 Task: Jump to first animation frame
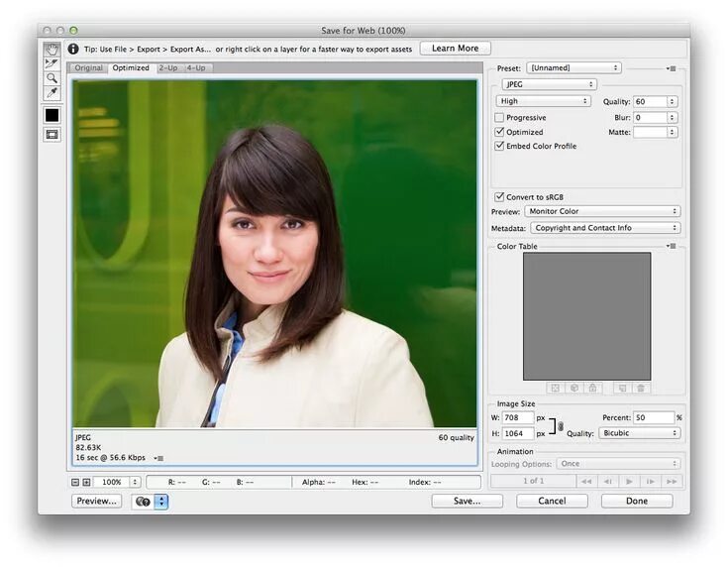(586, 482)
